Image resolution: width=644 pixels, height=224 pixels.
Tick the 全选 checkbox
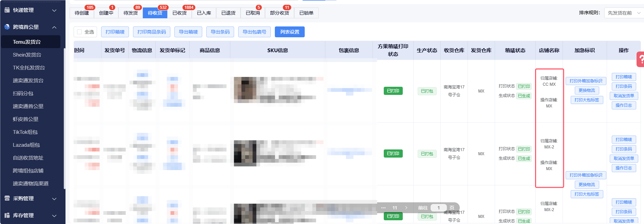pos(79,32)
